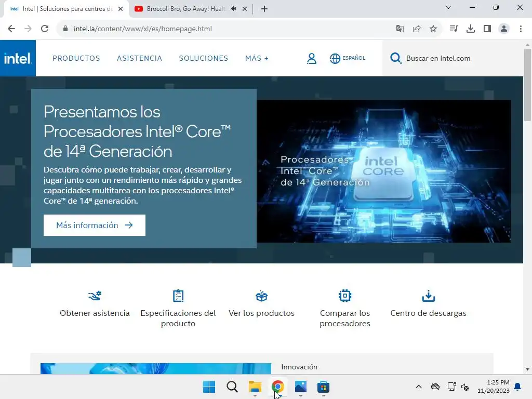The height and width of the screenshot is (399, 532).
Task: Open the SOLUCIONES menu
Action: tap(204, 58)
